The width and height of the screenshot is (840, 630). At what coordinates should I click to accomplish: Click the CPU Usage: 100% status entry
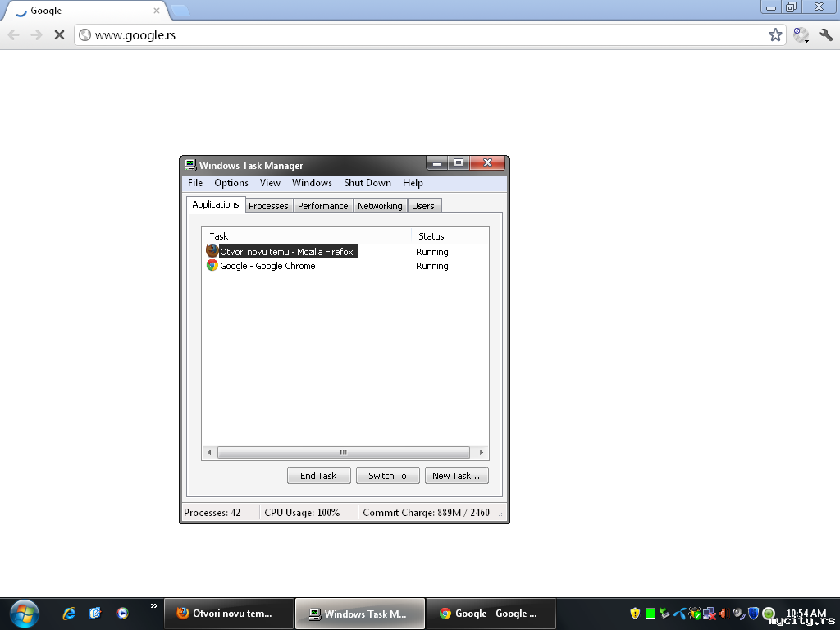point(302,513)
